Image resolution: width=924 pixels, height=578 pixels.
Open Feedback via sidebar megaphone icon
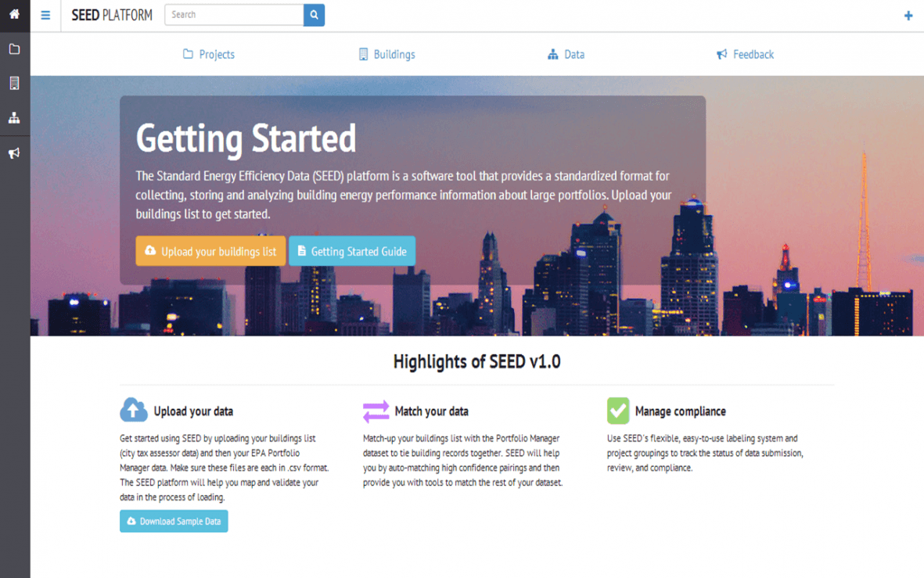click(14, 153)
